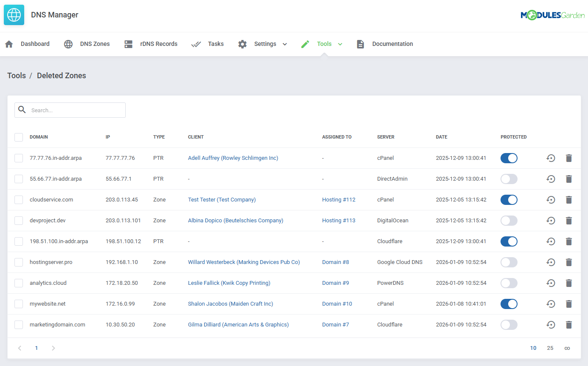View the Tasks checklist icon
The image size is (588, 366).
tap(196, 44)
